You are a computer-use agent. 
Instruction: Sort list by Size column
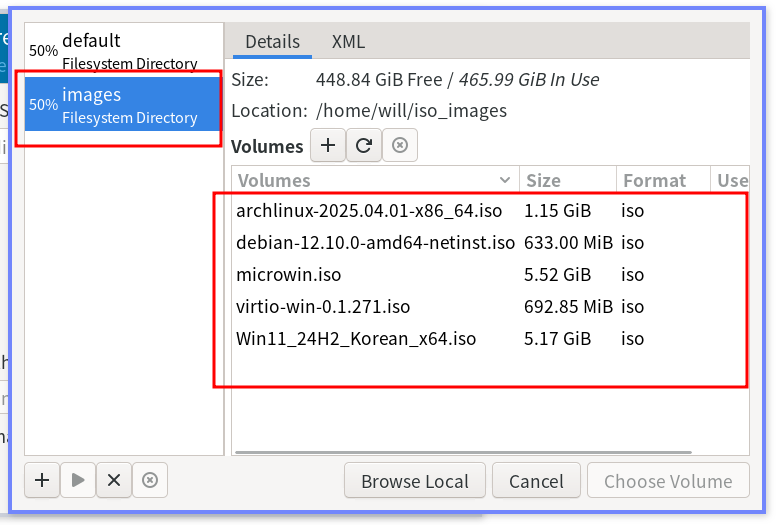point(566,180)
